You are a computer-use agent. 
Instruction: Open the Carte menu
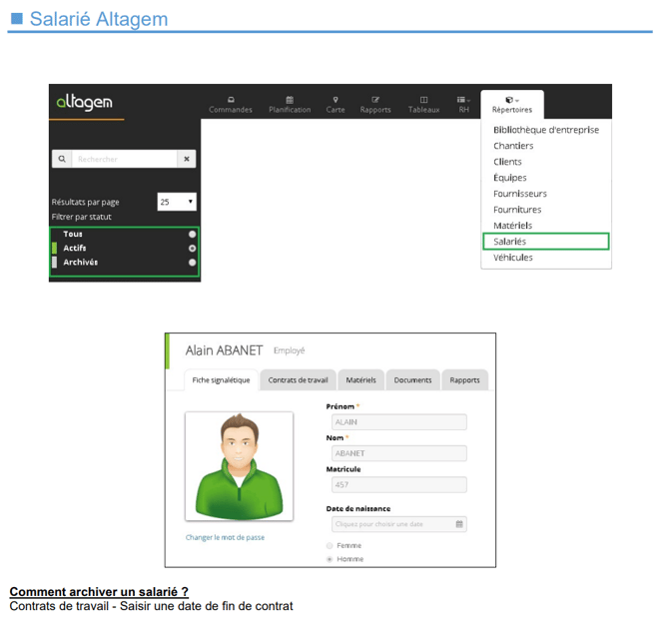tap(335, 105)
